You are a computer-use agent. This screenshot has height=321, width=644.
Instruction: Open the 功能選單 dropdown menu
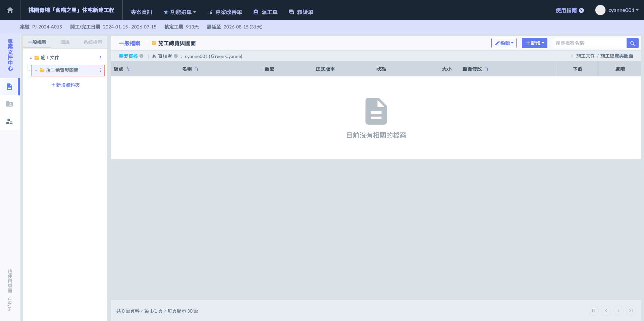coord(179,12)
